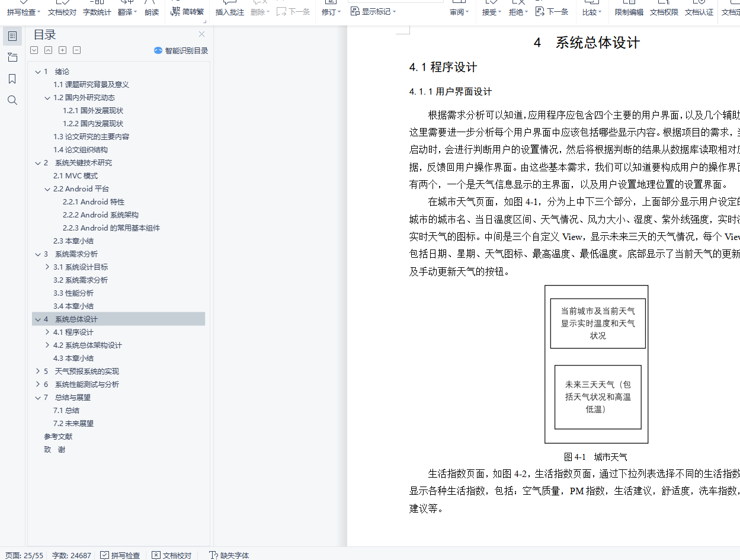Jump to '3.3 性能分析'
Viewport: 740px width, 560px height.
(73, 293)
